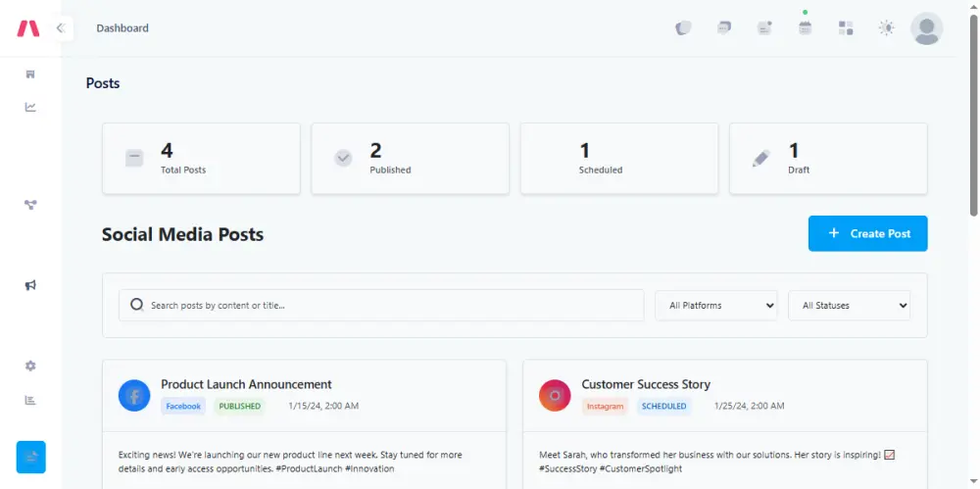Click the notification card icon in header
The width and height of the screenshot is (980, 489).
(x=764, y=28)
